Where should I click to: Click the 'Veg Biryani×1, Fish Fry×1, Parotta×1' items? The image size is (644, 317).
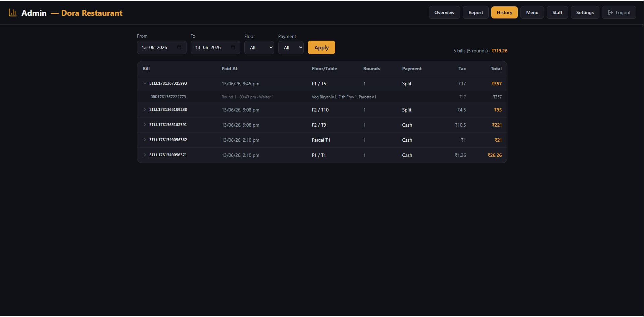(344, 97)
